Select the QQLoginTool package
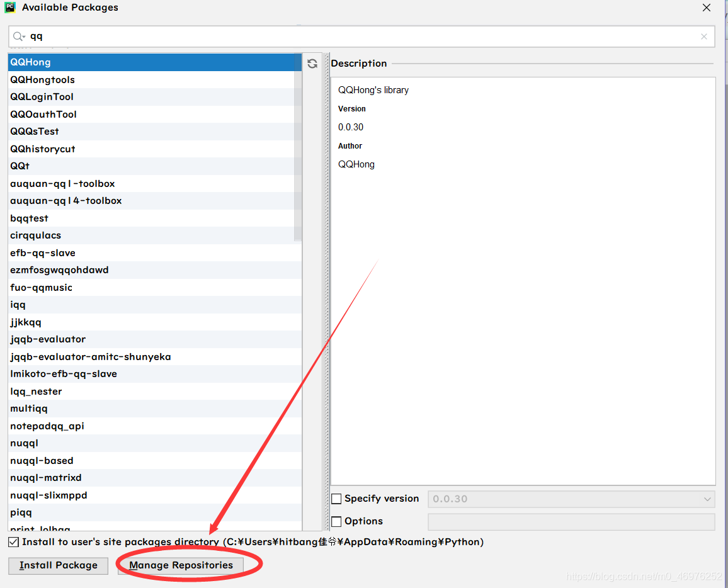Viewport: 728px width, 588px height. pos(151,97)
